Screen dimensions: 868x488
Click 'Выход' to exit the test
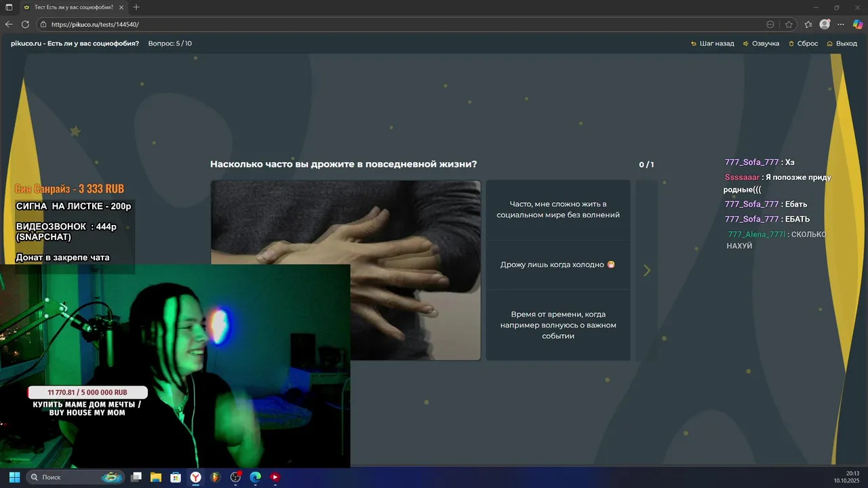[842, 43]
